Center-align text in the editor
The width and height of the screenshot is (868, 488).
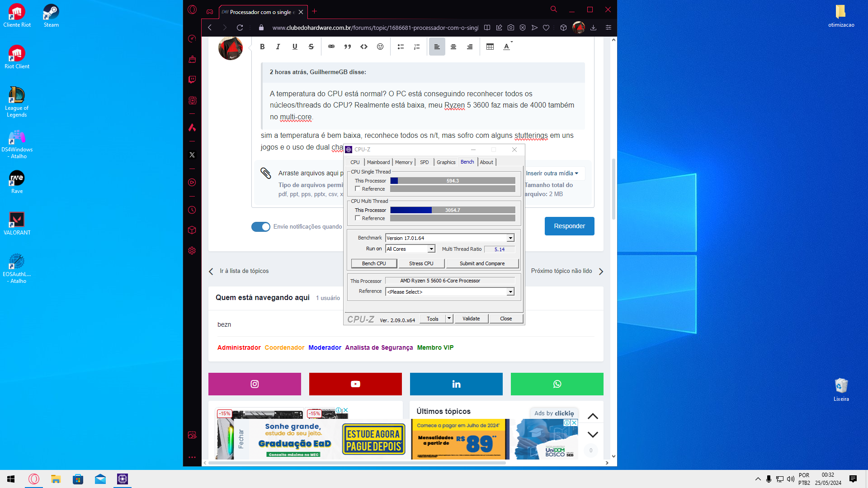(453, 47)
